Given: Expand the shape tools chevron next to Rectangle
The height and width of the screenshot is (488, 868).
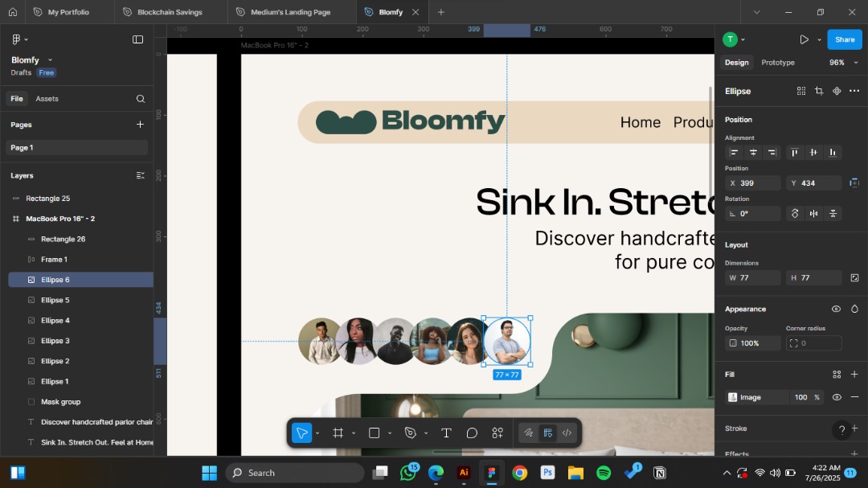Looking at the screenshot, I should [390, 433].
